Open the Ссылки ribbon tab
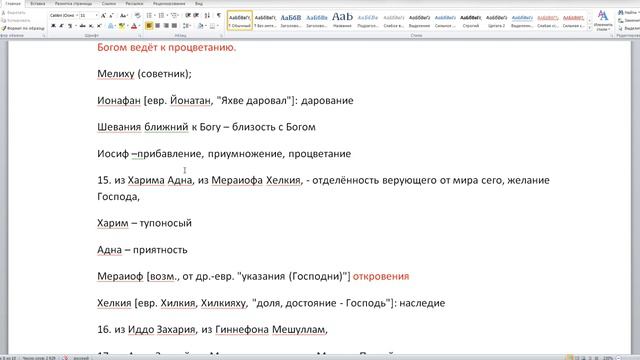The height and width of the screenshot is (360, 640). pyautogui.click(x=109, y=4)
